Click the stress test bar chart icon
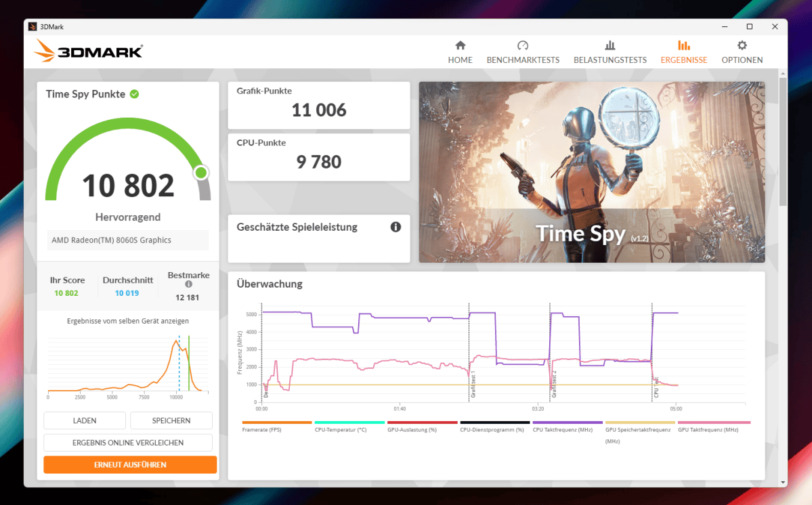Viewport: 812px width, 505px height. [610, 45]
